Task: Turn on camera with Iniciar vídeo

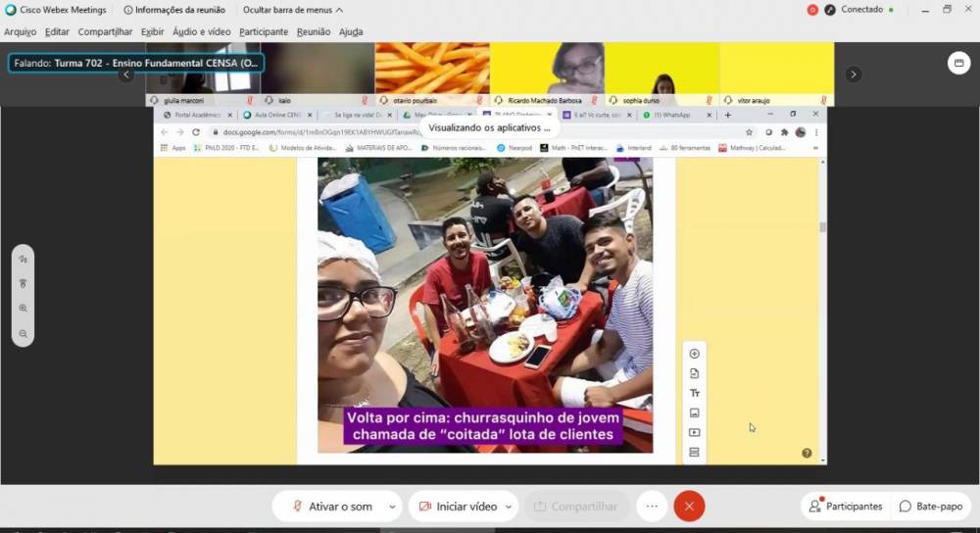Action: click(457, 507)
